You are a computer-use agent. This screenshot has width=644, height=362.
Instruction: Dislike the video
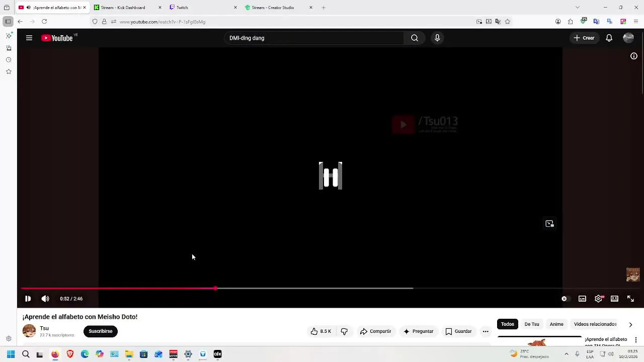point(344,331)
